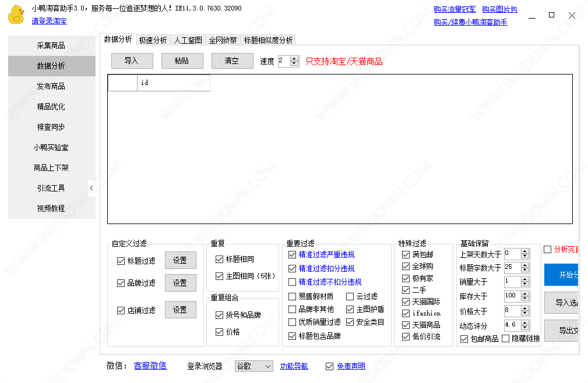Click the 请登录淘宝 link

pyautogui.click(x=49, y=21)
